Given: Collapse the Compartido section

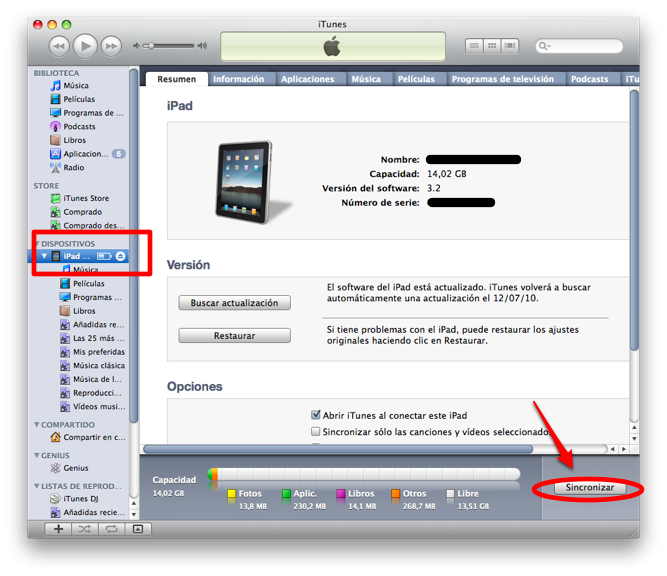Looking at the screenshot, I should tap(37, 425).
